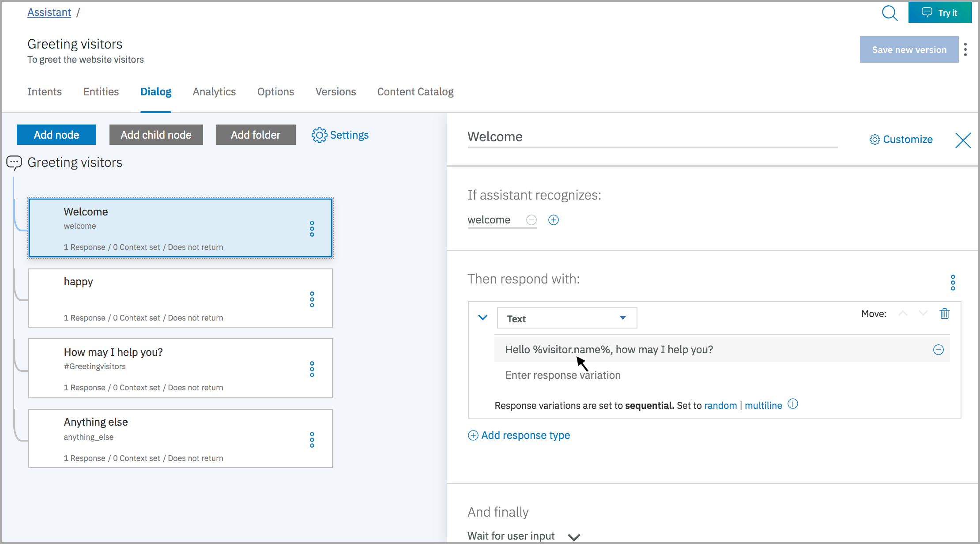Image resolution: width=980 pixels, height=544 pixels.
Task: Open the Text response type dropdown
Action: pyautogui.click(x=566, y=318)
